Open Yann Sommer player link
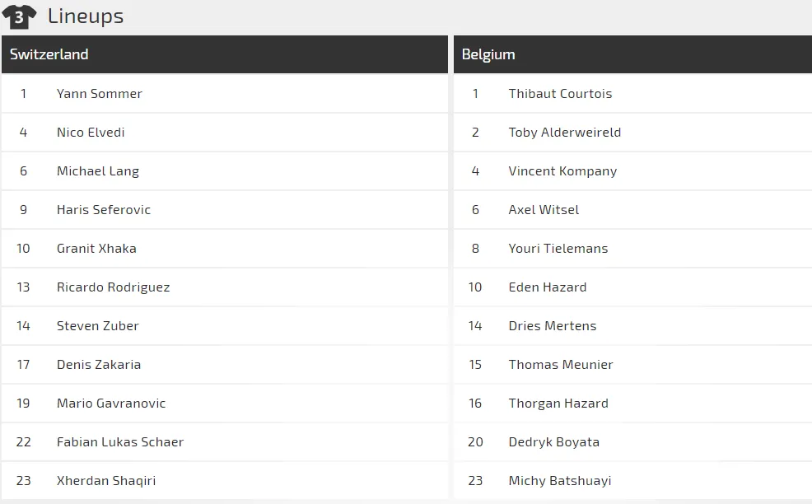Viewport: 812px width, 504px height. [x=99, y=94]
